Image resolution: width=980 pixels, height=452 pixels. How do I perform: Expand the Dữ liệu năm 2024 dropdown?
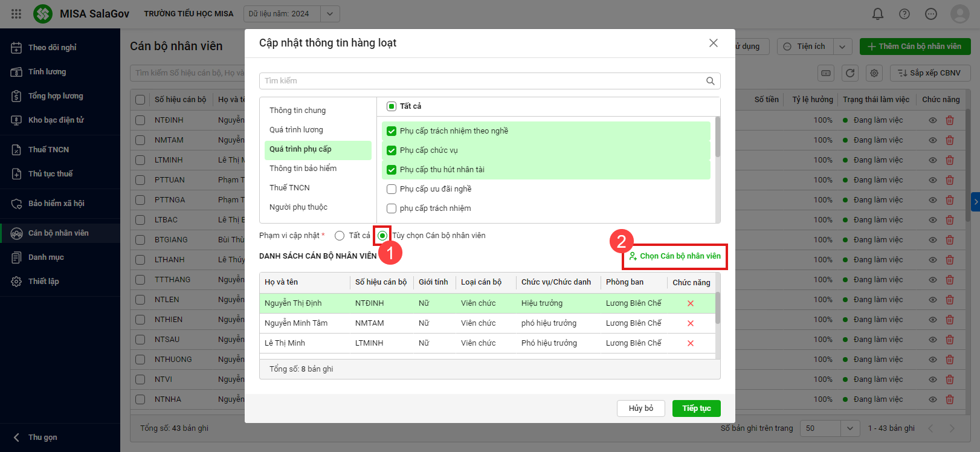tap(329, 14)
